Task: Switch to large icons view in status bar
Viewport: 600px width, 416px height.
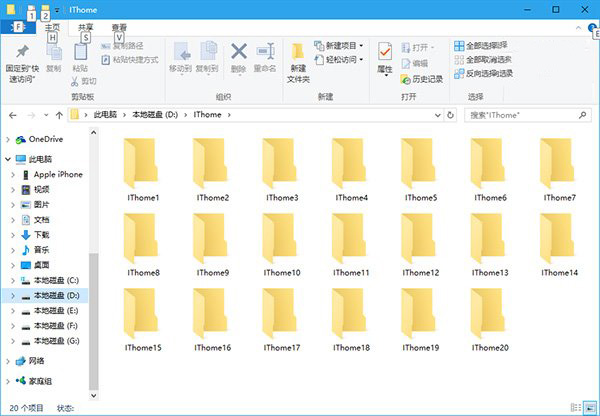Action: pyautogui.click(x=590, y=408)
